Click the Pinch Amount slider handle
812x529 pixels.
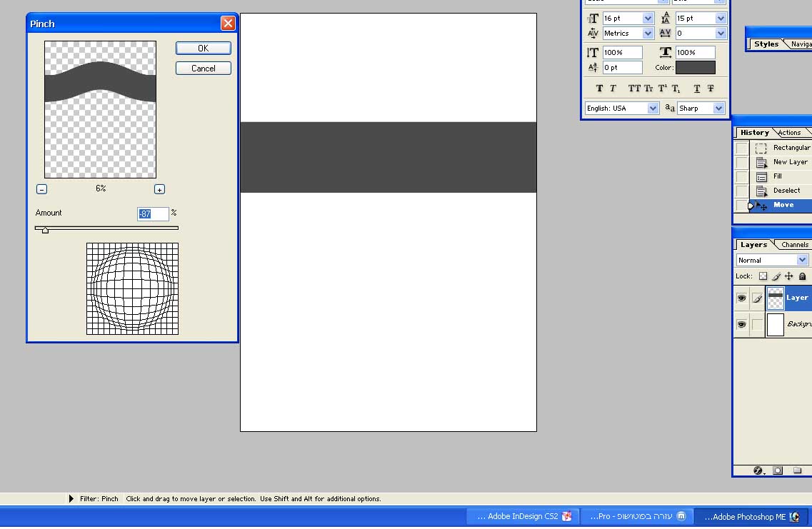(46, 230)
